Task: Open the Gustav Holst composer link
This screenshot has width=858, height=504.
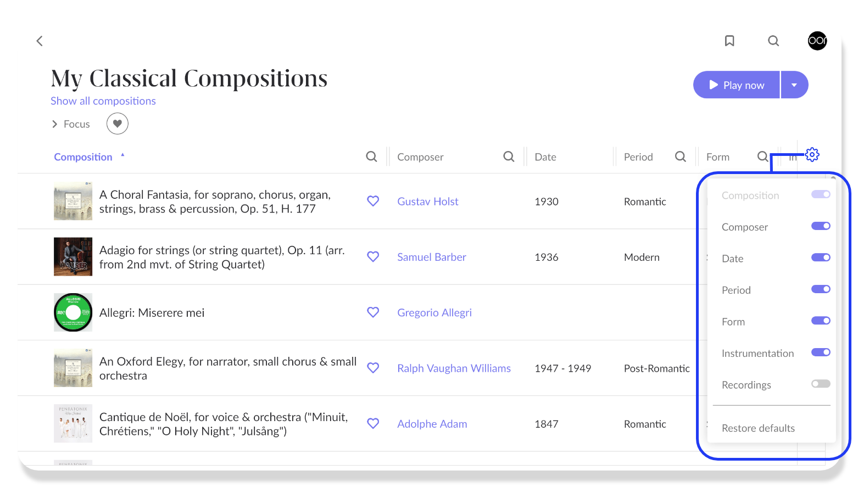Action: (427, 201)
